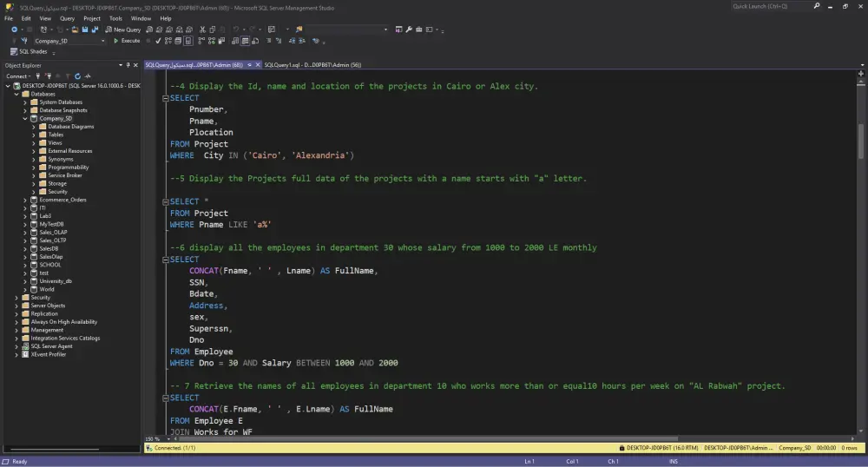The width and height of the screenshot is (868, 467).
Task: Click Decrease Indent icon
Action: [x=293, y=41]
